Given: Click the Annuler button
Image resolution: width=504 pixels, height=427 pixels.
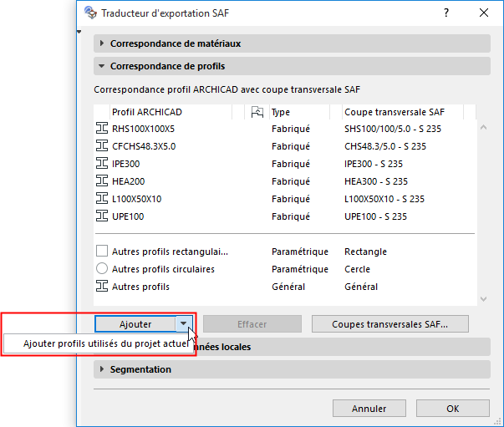Looking at the screenshot, I should (x=369, y=409).
